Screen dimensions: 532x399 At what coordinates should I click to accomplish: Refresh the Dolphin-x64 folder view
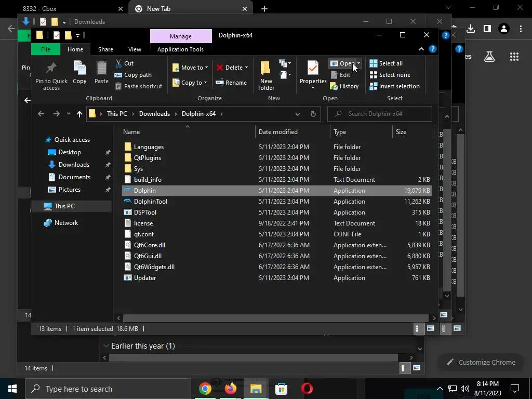(313, 114)
